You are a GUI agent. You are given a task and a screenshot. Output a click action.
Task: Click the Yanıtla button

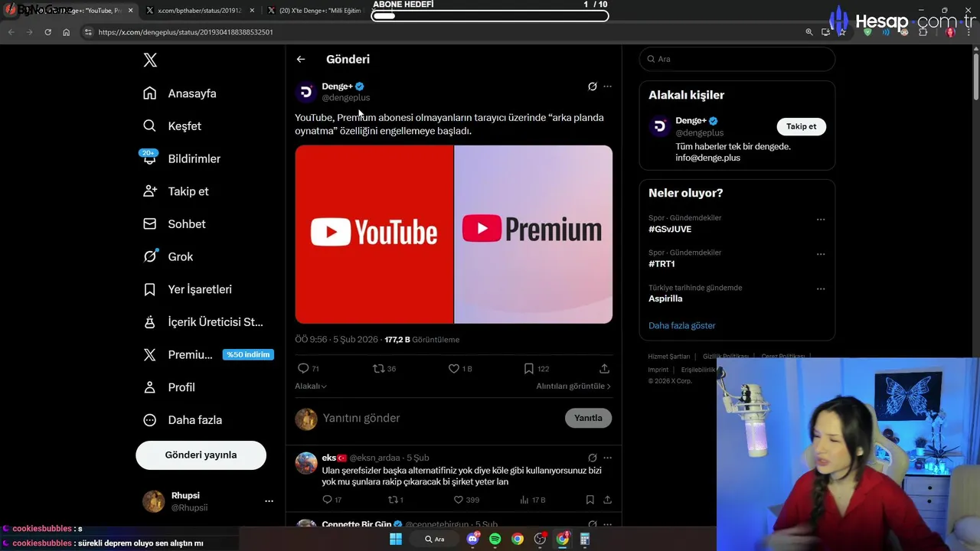pyautogui.click(x=588, y=418)
